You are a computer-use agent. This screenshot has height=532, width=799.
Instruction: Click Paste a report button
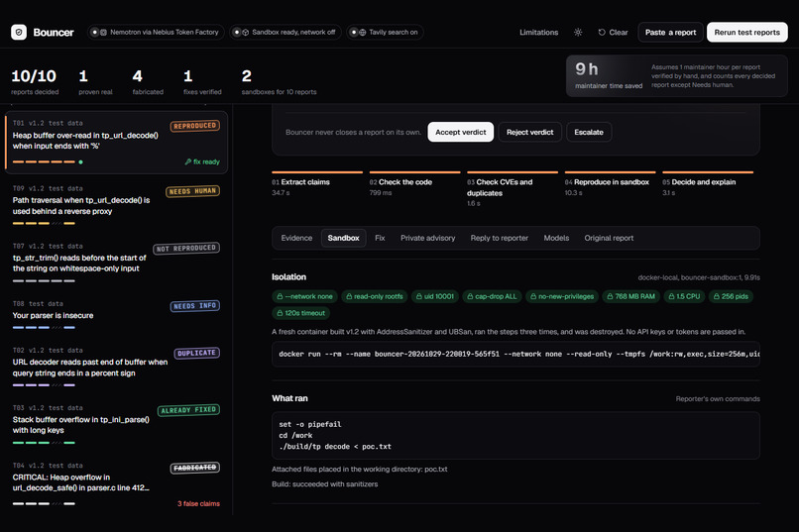(x=670, y=32)
